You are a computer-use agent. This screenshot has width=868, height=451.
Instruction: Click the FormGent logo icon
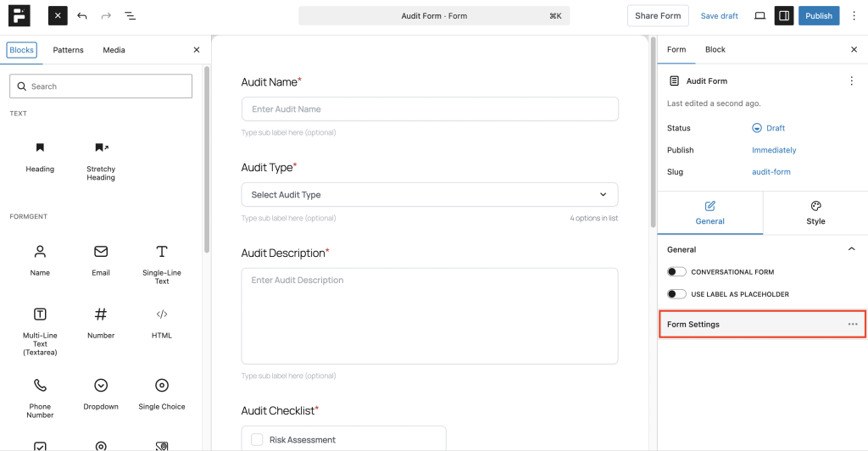pos(19,16)
